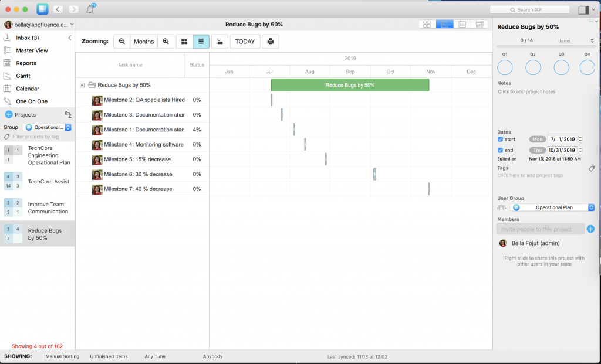This screenshot has height=364, width=601.
Task: Click the TODAY button
Action: tap(245, 41)
